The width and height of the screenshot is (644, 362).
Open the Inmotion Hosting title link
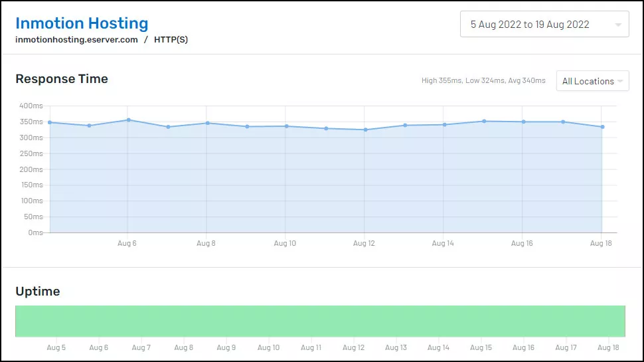tap(82, 23)
